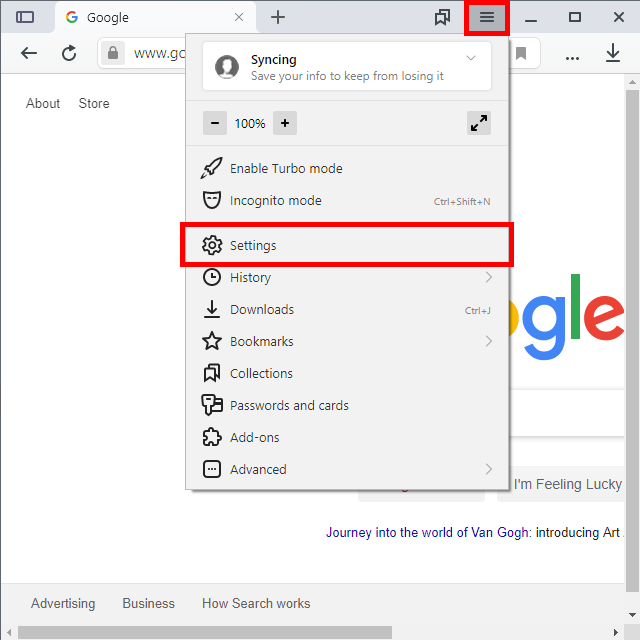Bookmark this page with the flag icon
This screenshot has height=640, width=640.
click(x=521, y=53)
